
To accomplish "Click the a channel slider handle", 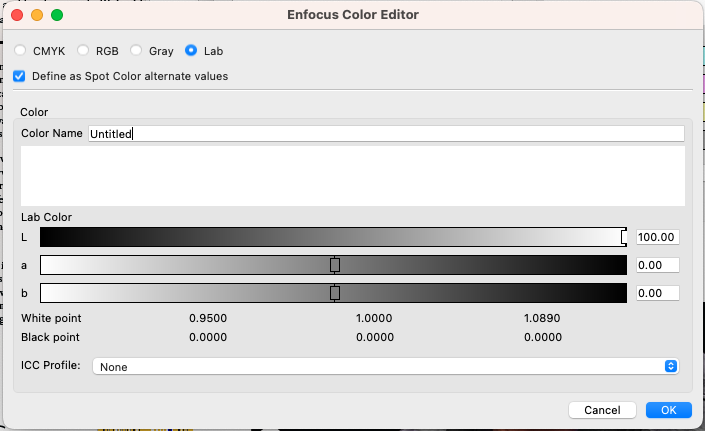I will (335, 265).
